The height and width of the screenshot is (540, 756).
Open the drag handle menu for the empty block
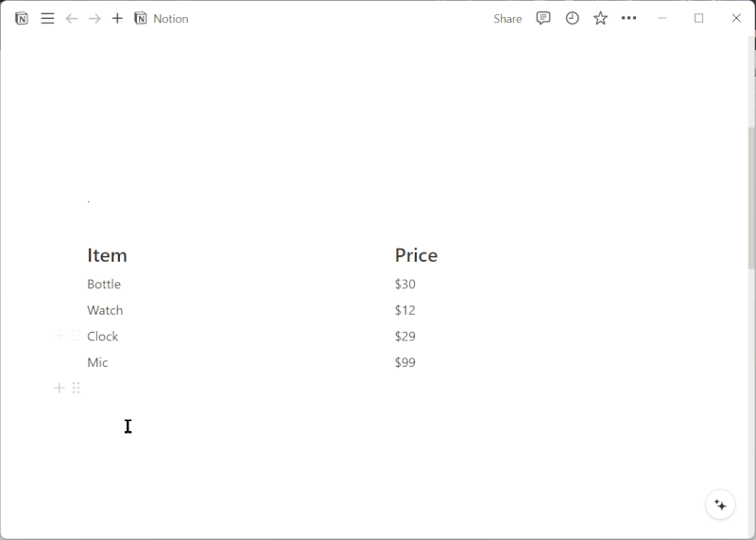tap(77, 388)
